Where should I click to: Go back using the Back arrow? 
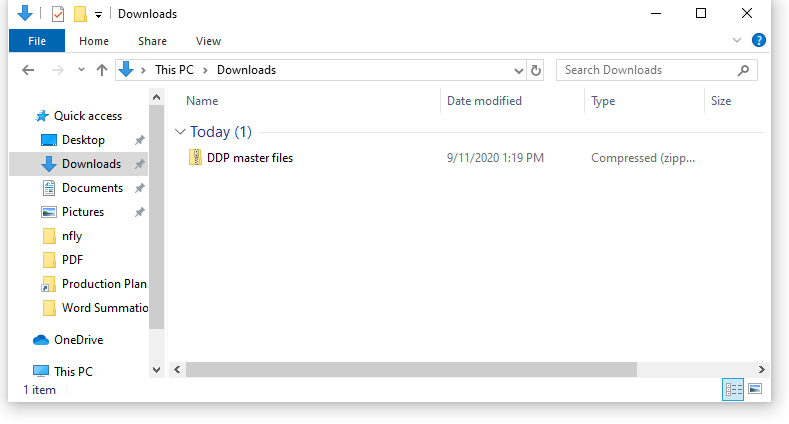coord(28,70)
